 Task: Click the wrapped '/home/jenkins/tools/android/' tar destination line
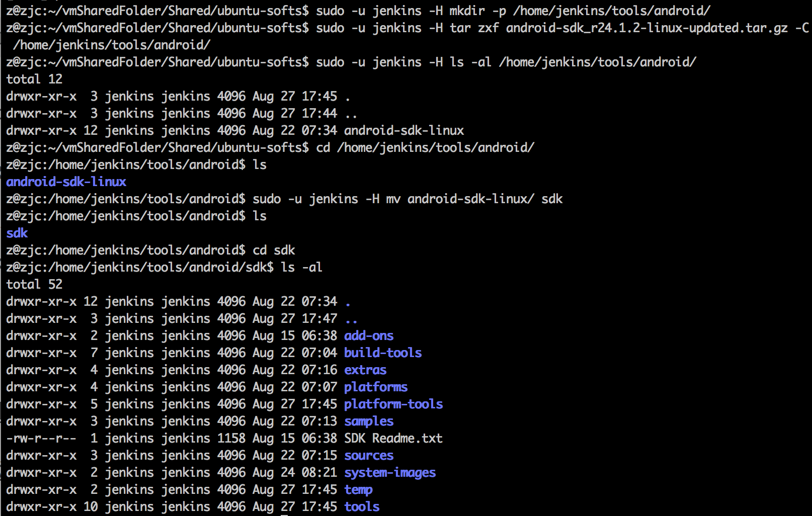click(x=112, y=45)
